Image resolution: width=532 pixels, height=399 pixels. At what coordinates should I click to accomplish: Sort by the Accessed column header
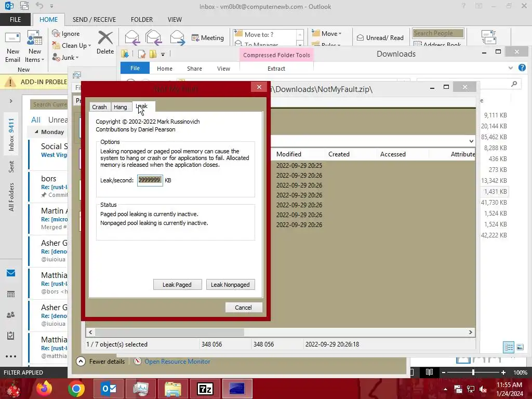click(x=393, y=154)
